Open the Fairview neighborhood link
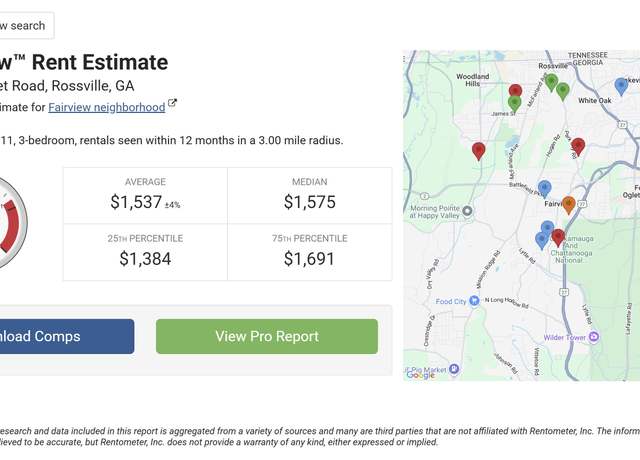This screenshot has width=640, height=460. point(107,107)
